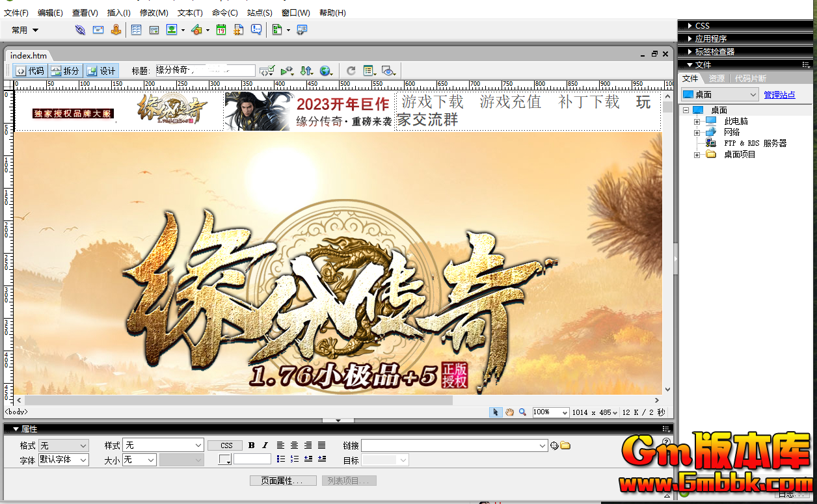817x504 pixels.
Task: Switch to the 资源 tab
Action: (716, 79)
